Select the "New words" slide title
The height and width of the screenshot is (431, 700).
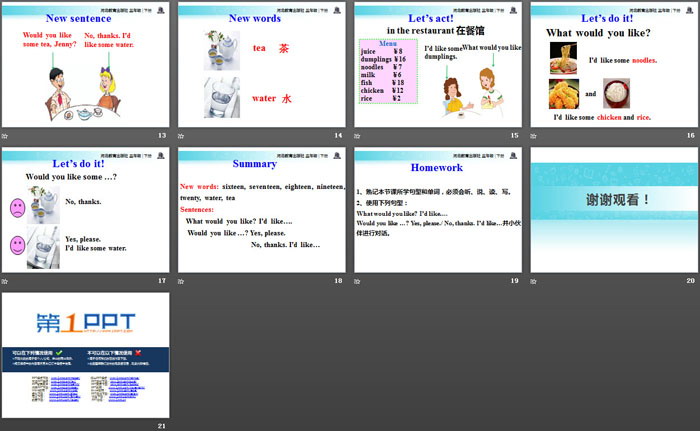(254, 18)
